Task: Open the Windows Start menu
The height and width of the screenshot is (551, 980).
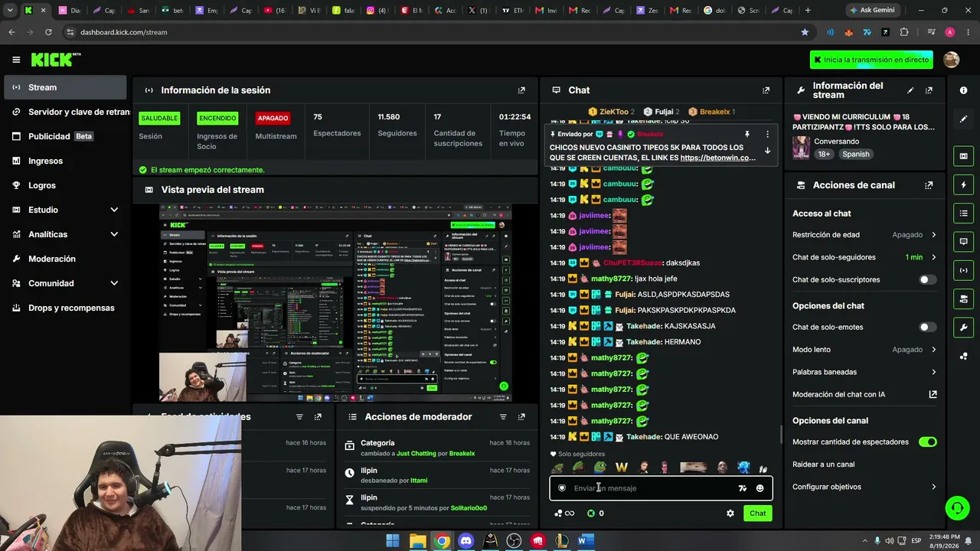Action: point(393,541)
